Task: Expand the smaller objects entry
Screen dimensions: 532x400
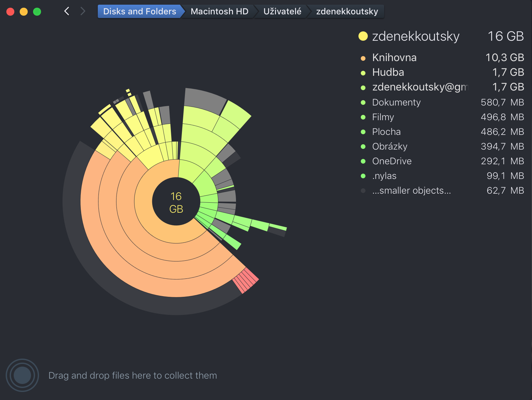Action: pyautogui.click(x=442, y=190)
